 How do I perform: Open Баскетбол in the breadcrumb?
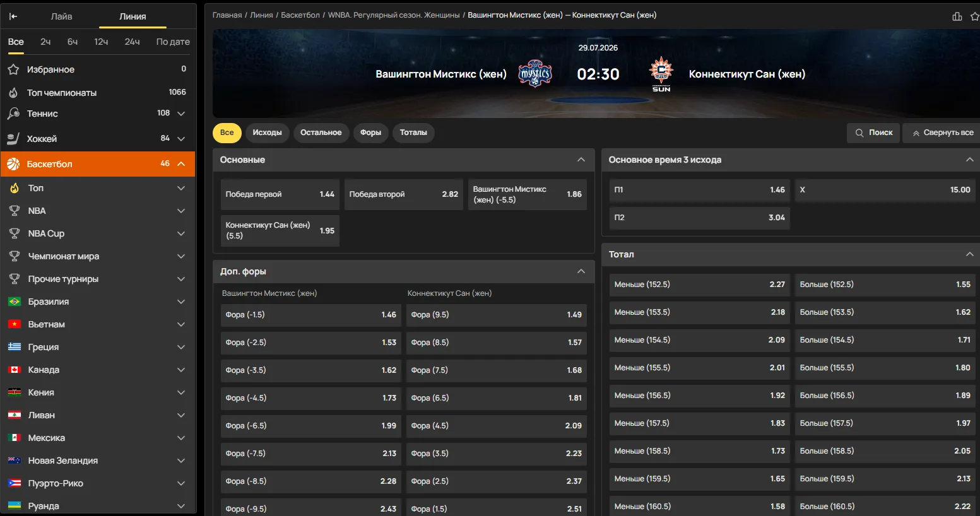pyautogui.click(x=300, y=15)
